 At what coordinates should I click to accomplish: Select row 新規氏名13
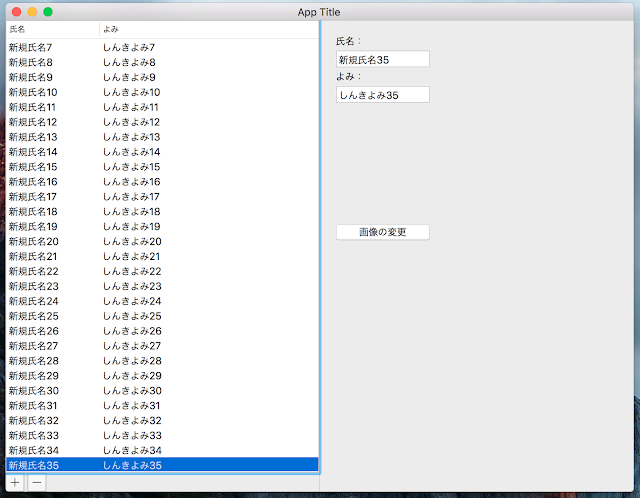tap(162, 137)
